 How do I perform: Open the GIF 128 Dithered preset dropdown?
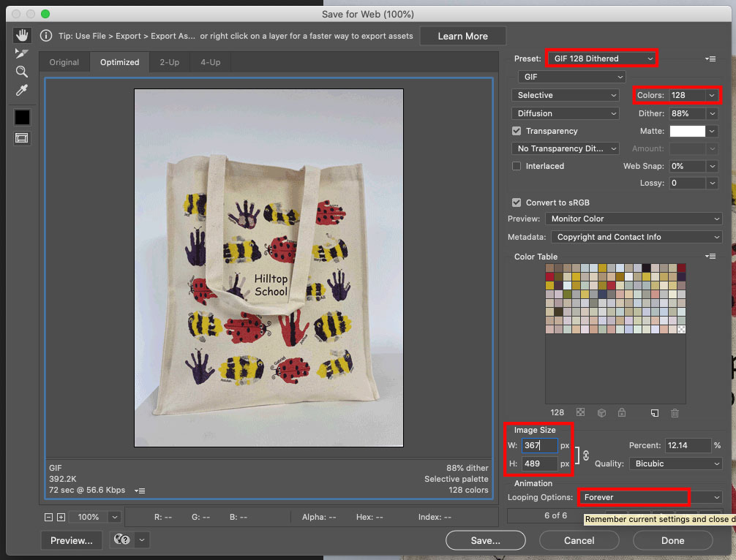(600, 58)
